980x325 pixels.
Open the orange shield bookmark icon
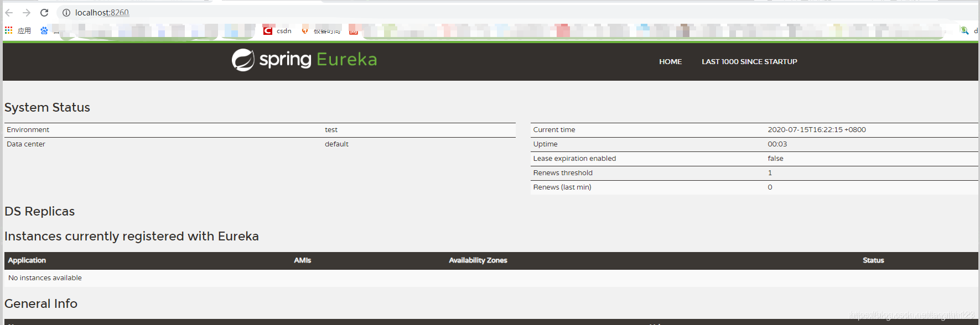[305, 31]
